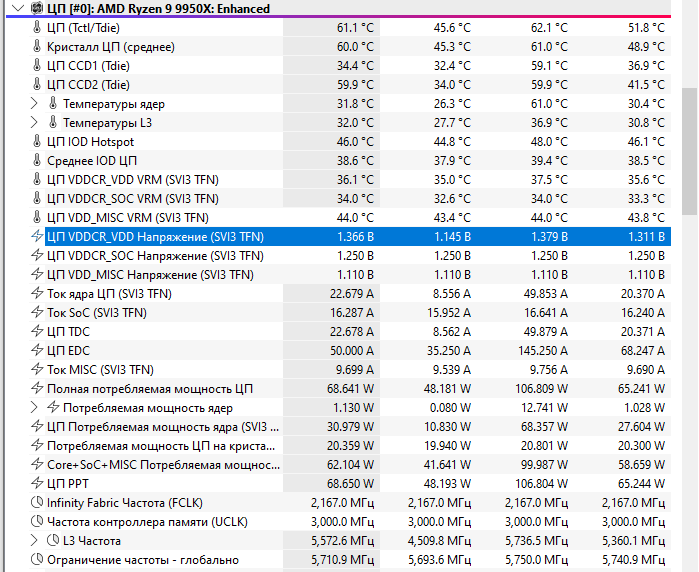This screenshot has width=699, height=572.
Task: Click lightning icon of ЦП EDC
Action: pyautogui.click(x=37, y=350)
